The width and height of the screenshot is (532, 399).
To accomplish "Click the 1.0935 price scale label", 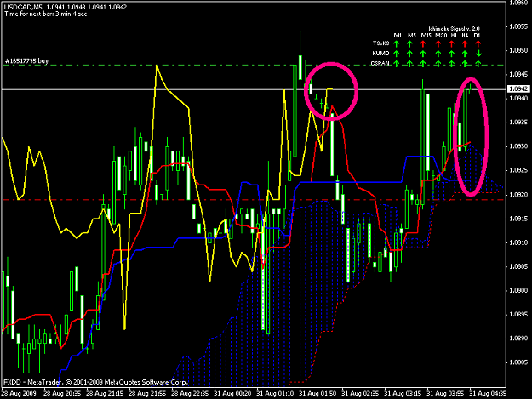I will pyautogui.click(x=518, y=123).
